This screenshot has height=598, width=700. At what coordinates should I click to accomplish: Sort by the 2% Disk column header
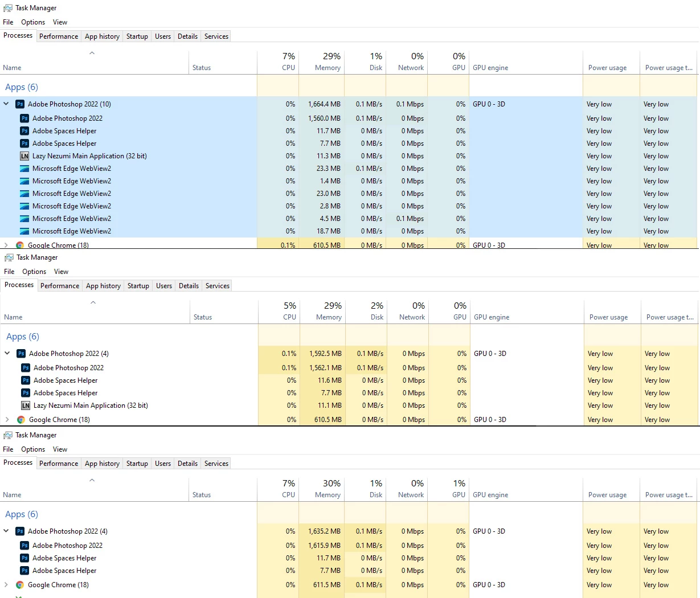coord(366,311)
